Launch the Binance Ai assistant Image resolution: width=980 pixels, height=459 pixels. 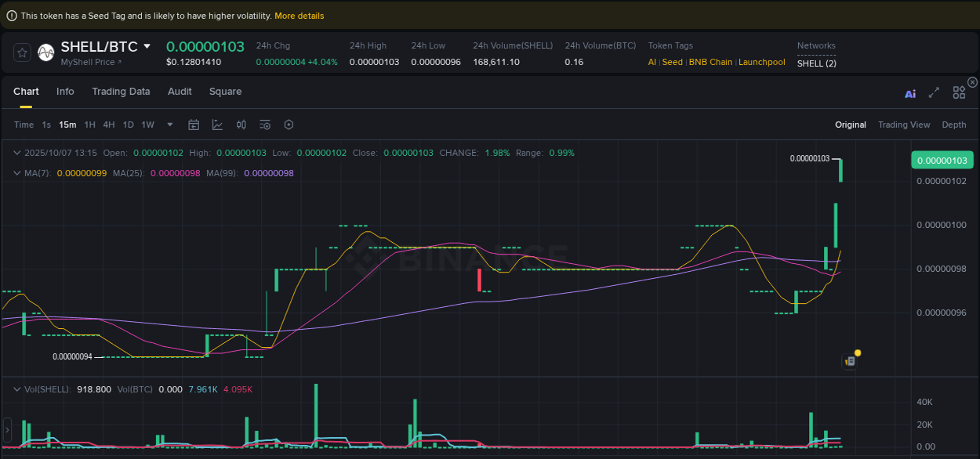(x=909, y=92)
